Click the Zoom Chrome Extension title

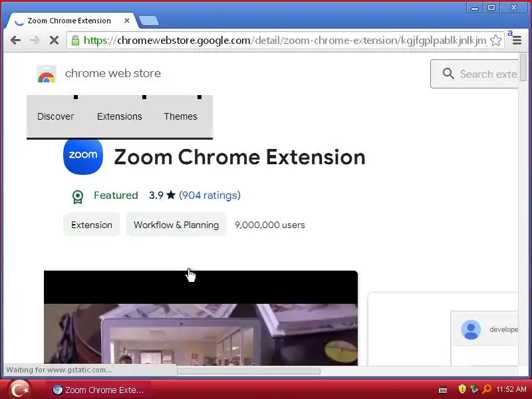(239, 157)
